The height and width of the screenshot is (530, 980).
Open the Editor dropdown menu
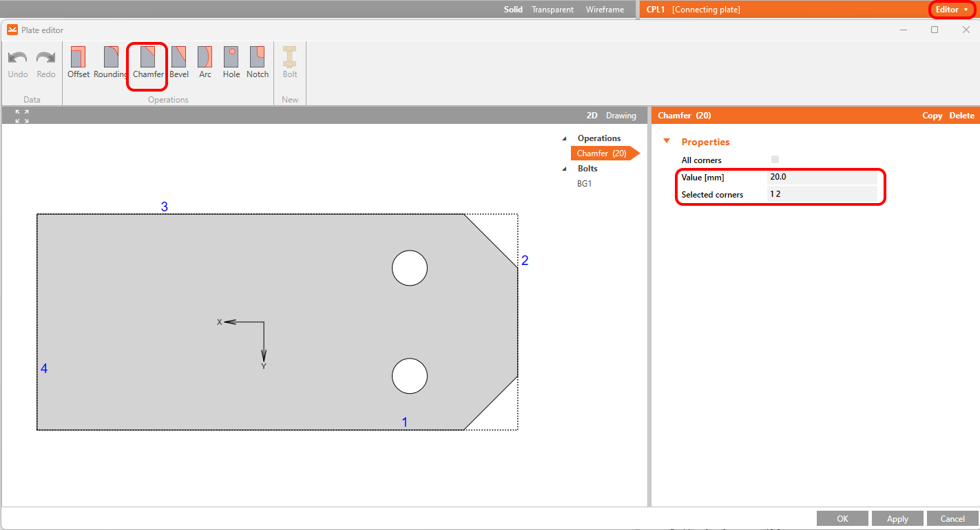click(952, 10)
